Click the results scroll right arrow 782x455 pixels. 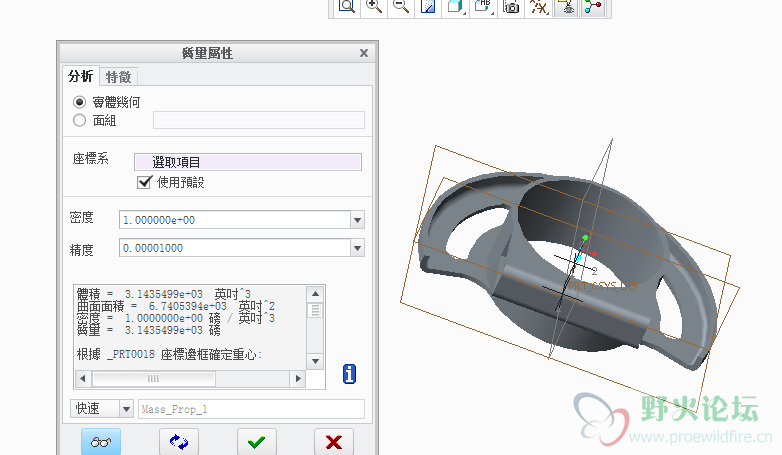[298, 379]
